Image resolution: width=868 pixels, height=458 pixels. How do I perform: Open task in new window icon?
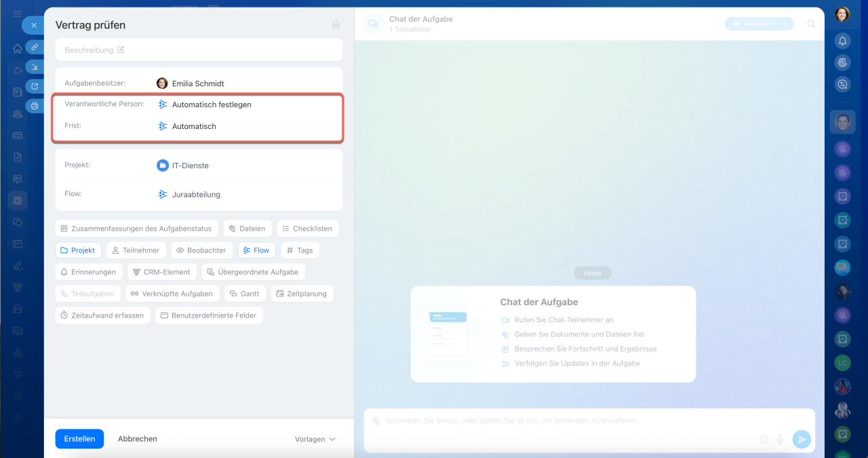pos(35,86)
